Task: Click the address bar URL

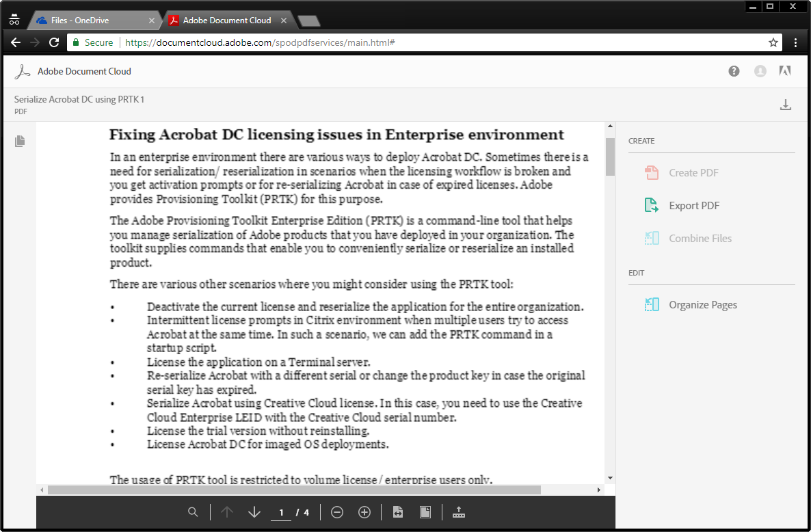Action: (x=260, y=42)
